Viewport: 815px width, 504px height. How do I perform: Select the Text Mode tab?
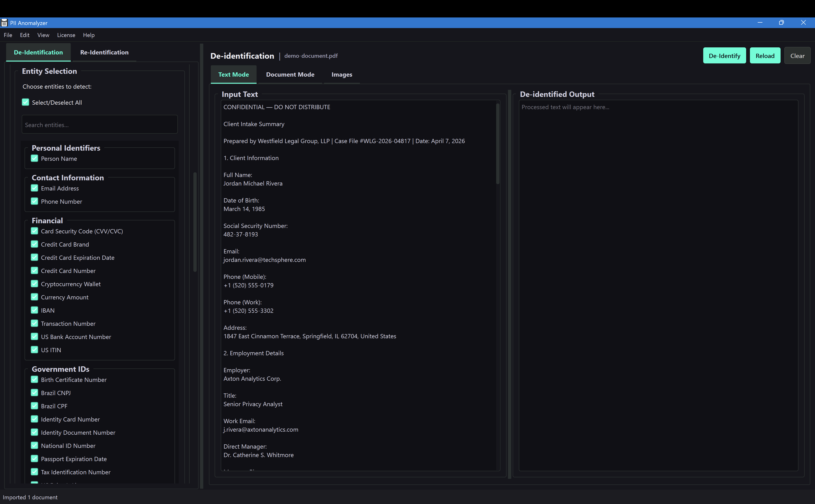point(233,74)
